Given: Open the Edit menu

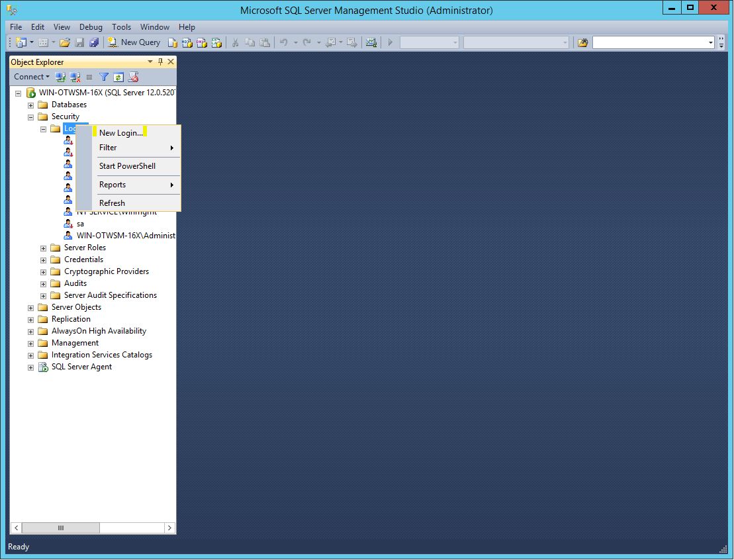Looking at the screenshot, I should click(x=38, y=27).
